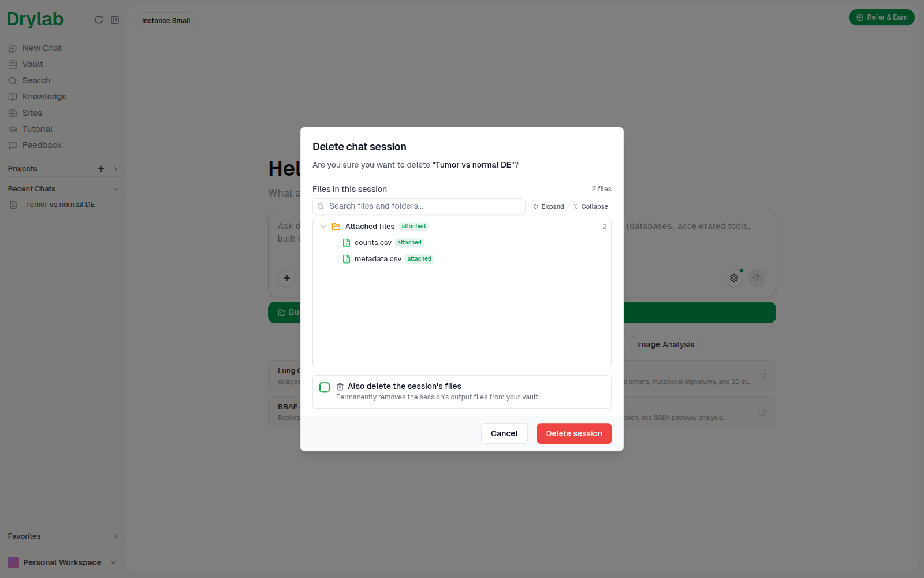
Task: Open chat settings gear icon
Action: click(734, 278)
